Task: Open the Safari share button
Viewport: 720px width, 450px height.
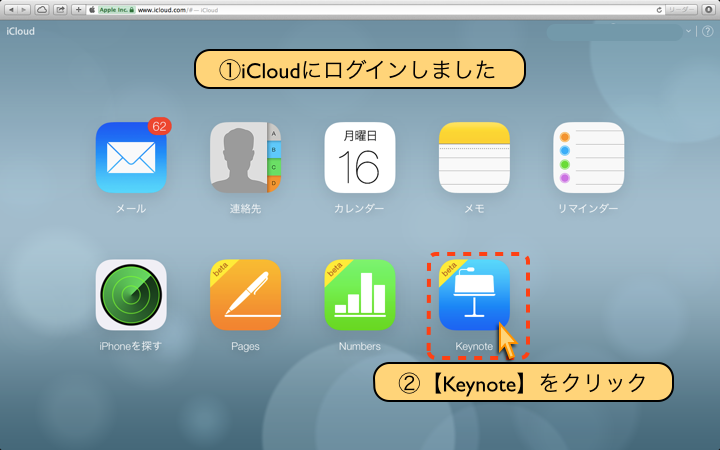Action: 60,10
